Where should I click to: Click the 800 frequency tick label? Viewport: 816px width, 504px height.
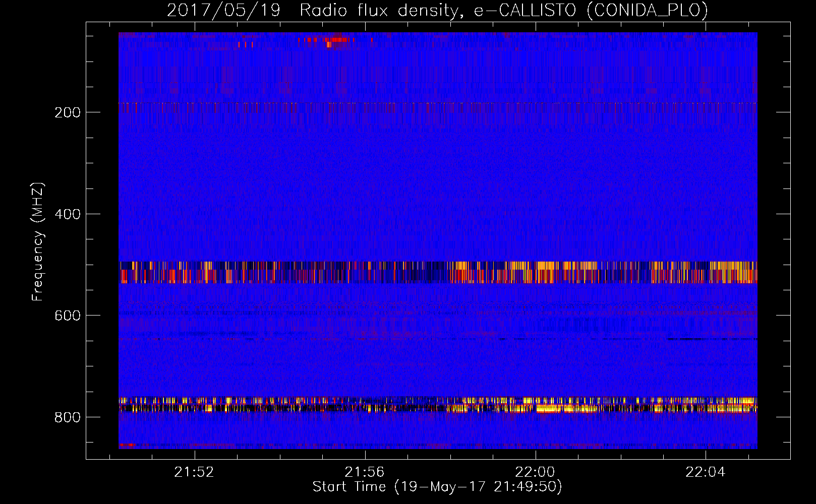(68, 417)
